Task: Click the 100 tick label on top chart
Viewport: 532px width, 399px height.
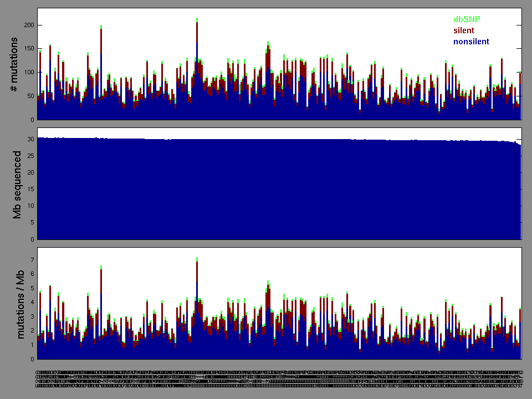Action: 29,73
